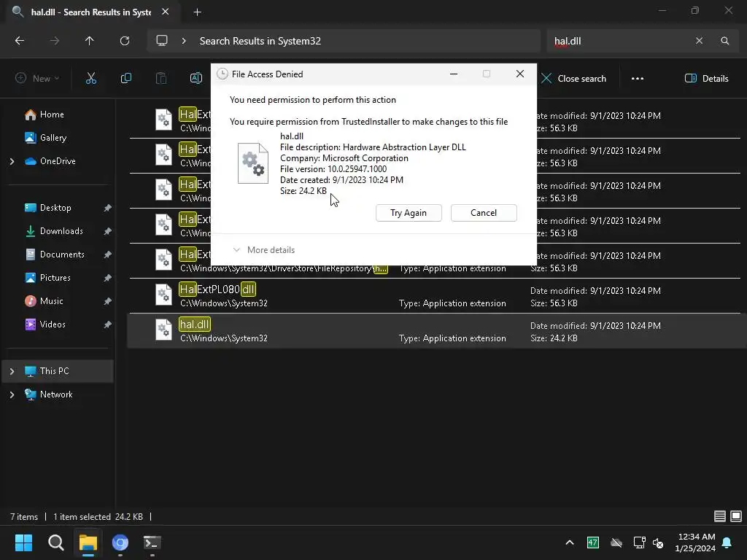Click the PC icon in address bar
The height and width of the screenshot is (560, 747).
pyautogui.click(x=162, y=41)
